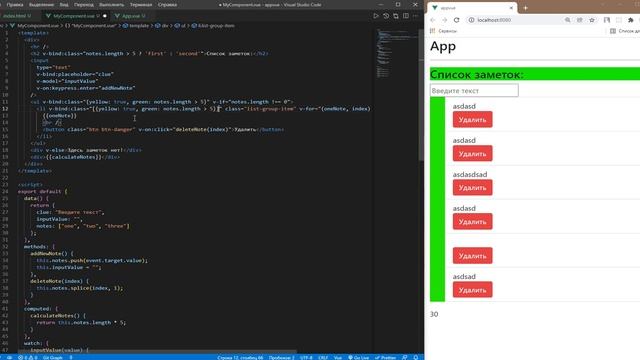Viewport: 640px width, 360px height.
Task: Click the Список заметок heading in browser
Action: pyautogui.click(x=476, y=74)
